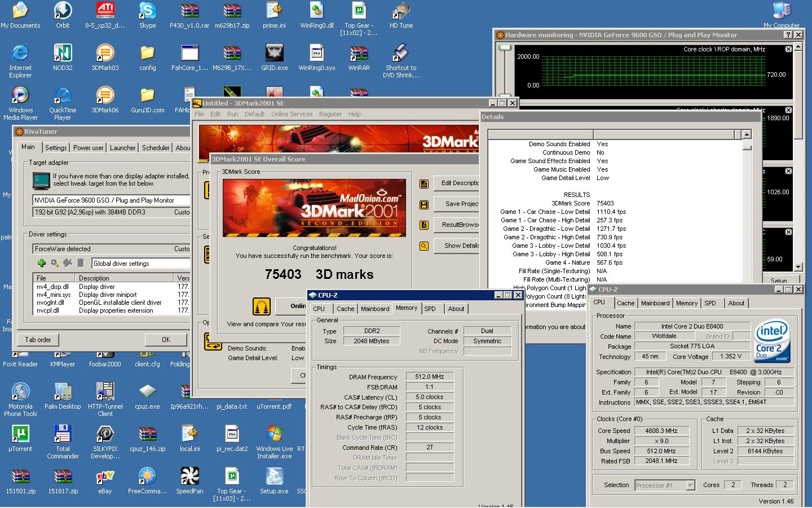Expand the CPU-Z Processor #1 selection dropdown
812x508 pixels.
[690, 485]
